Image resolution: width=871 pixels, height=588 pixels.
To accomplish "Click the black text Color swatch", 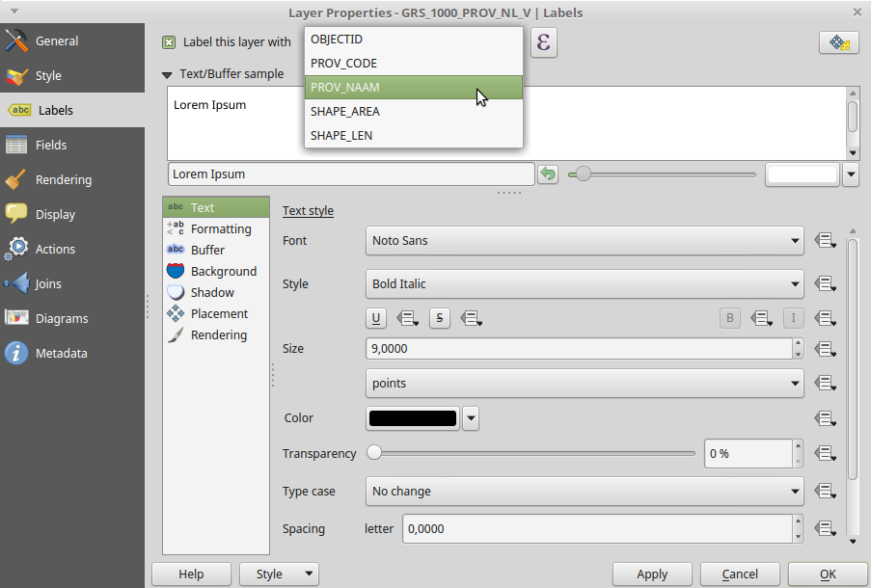I will tap(412, 418).
